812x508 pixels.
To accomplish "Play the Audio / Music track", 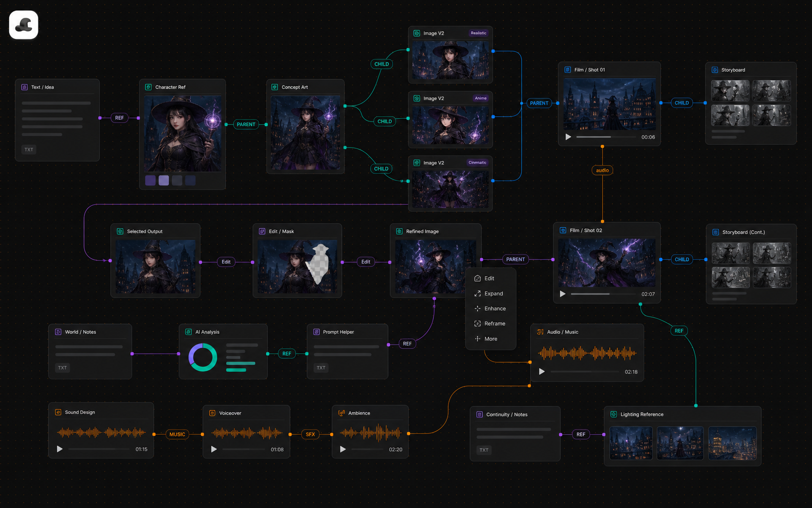I will pos(542,372).
